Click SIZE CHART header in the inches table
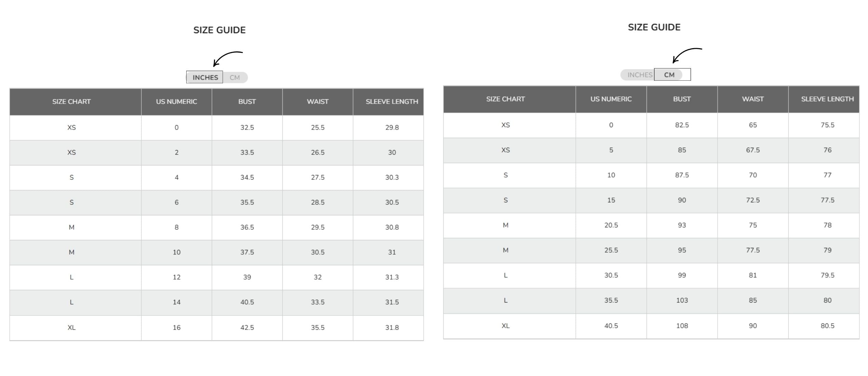The width and height of the screenshot is (868, 376). coord(71,102)
